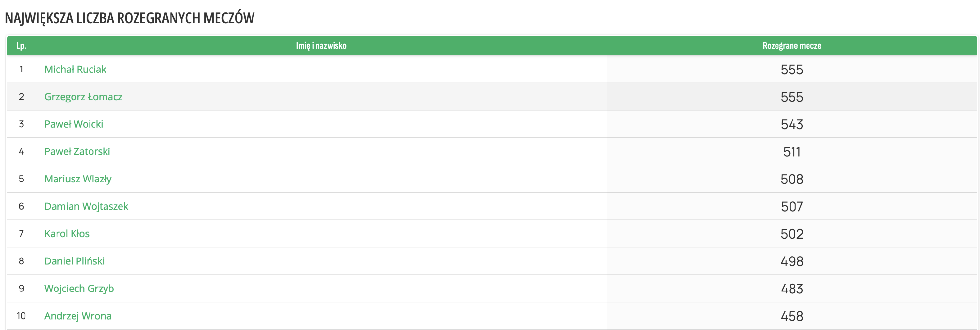Click the "Lp." column header
Image resolution: width=980 pixels, height=330 pixels.
pyautogui.click(x=21, y=46)
